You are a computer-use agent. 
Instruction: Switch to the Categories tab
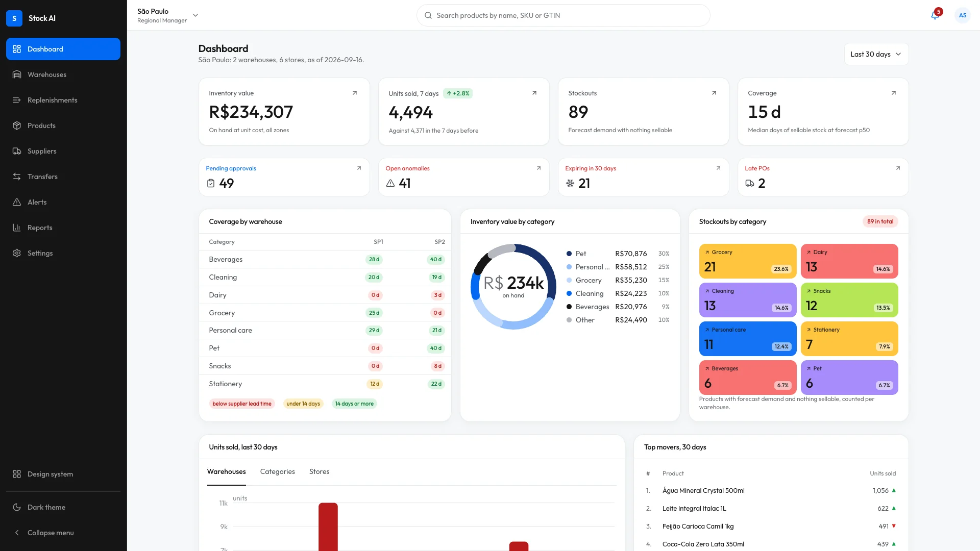pyautogui.click(x=278, y=471)
